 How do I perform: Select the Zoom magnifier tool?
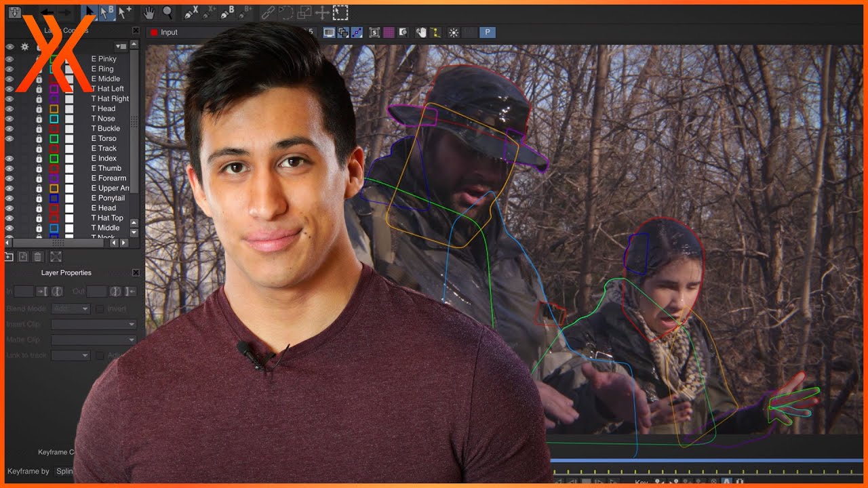point(167,12)
